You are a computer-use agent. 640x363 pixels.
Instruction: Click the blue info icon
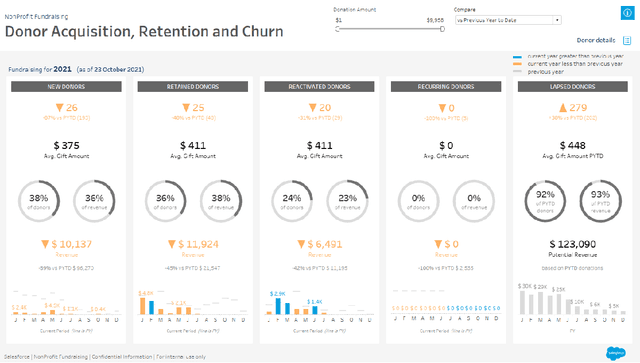coord(627,13)
